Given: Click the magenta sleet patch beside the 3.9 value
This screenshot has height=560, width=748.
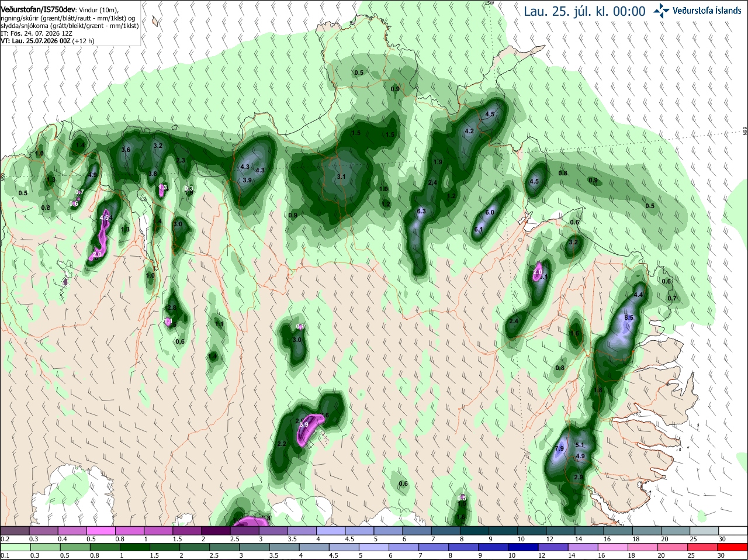Looking at the screenshot, I should pos(311,430).
